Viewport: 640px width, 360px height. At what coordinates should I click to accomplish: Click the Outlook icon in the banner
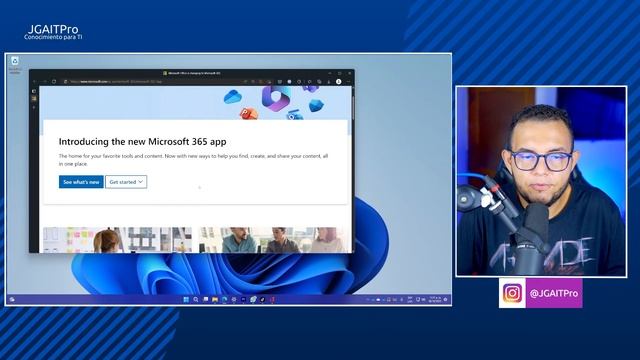pyautogui.click(x=294, y=116)
